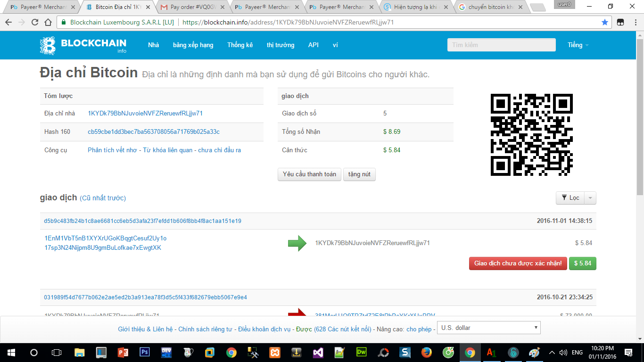Open the API menu item
This screenshot has width=644, height=362.
coord(314,45)
